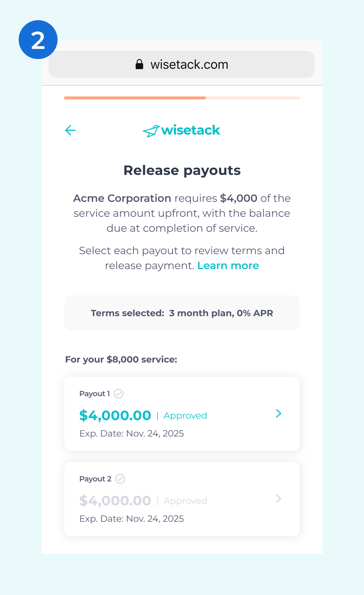Select the Payout 1 $4,000.00 amount

115,415
